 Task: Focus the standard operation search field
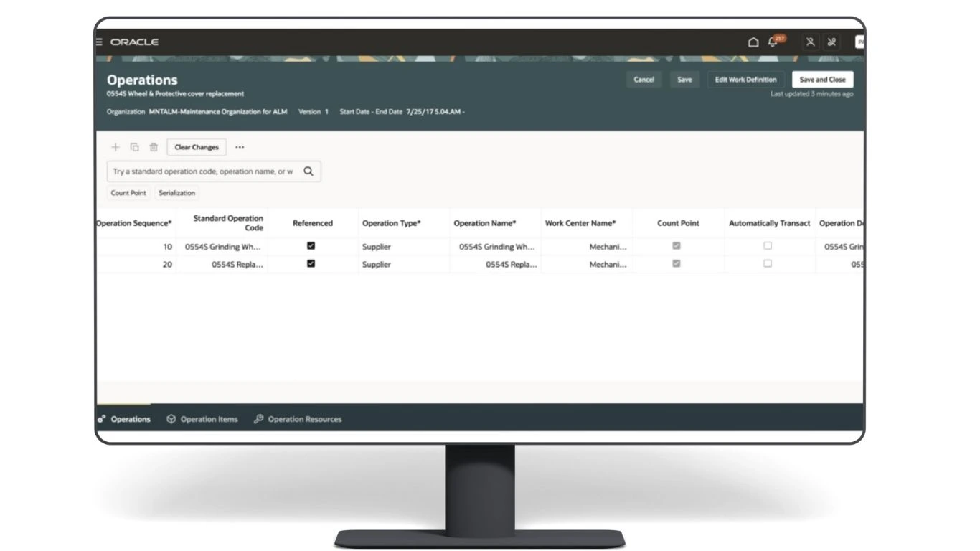tap(203, 171)
